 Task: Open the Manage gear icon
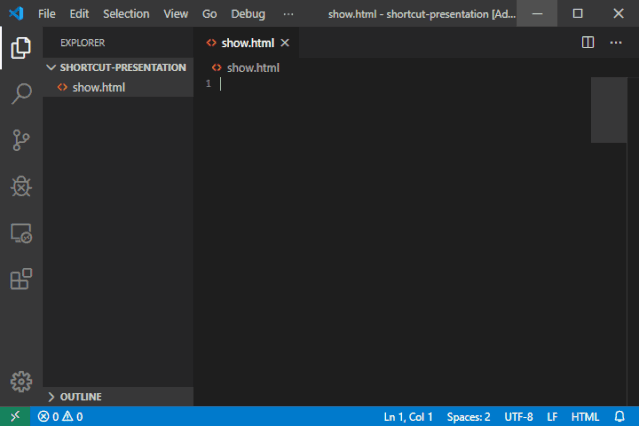pos(21,382)
